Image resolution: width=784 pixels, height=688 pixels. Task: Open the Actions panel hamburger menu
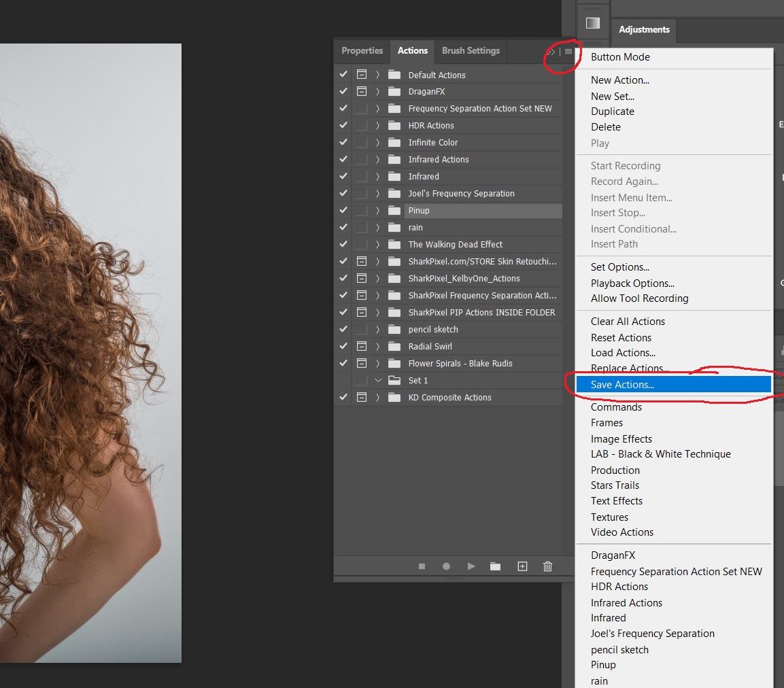pyautogui.click(x=568, y=52)
